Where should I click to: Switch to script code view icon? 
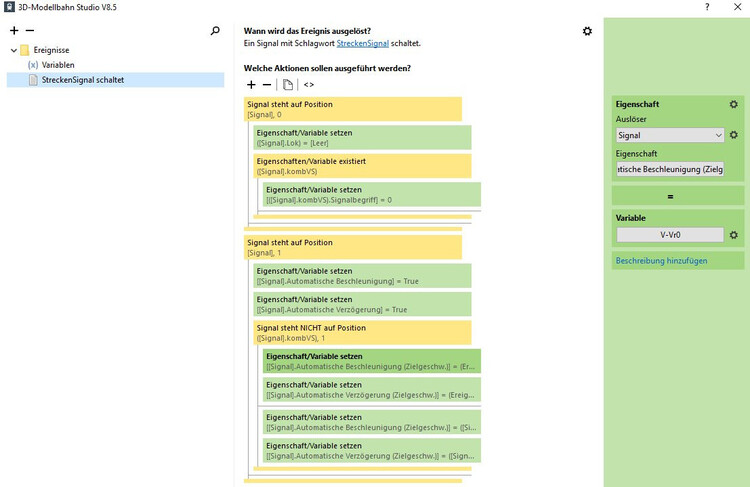[x=309, y=85]
